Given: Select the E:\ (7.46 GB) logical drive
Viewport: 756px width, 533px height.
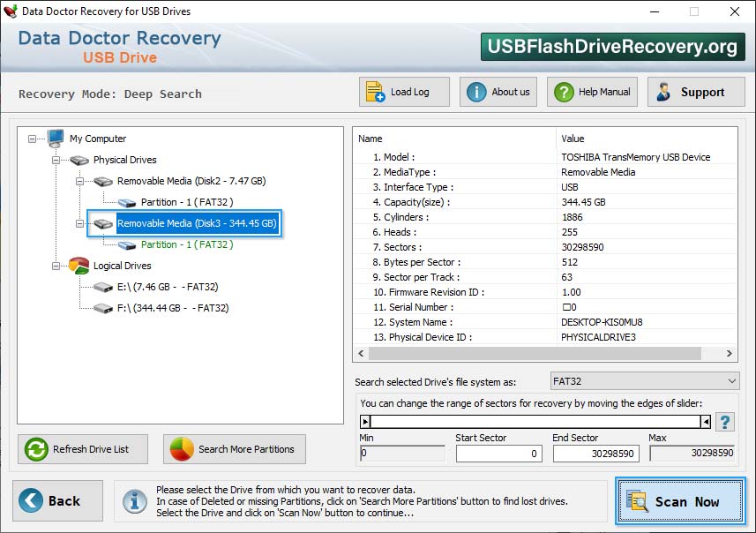Looking at the screenshot, I should (168, 287).
